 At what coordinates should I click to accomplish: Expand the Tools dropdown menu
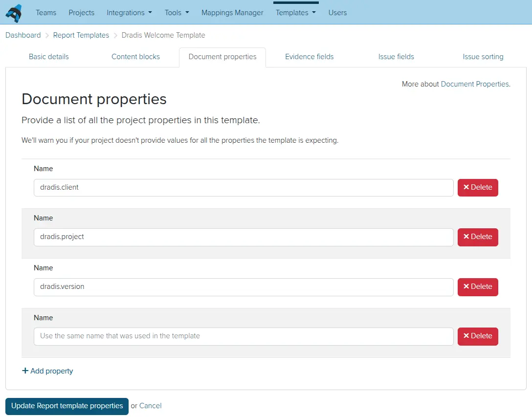177,13
